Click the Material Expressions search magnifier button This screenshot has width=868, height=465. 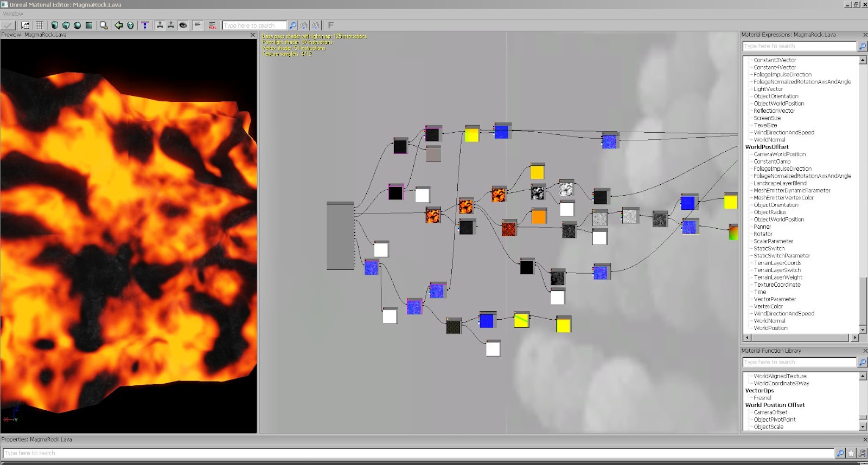pos(862,46)
